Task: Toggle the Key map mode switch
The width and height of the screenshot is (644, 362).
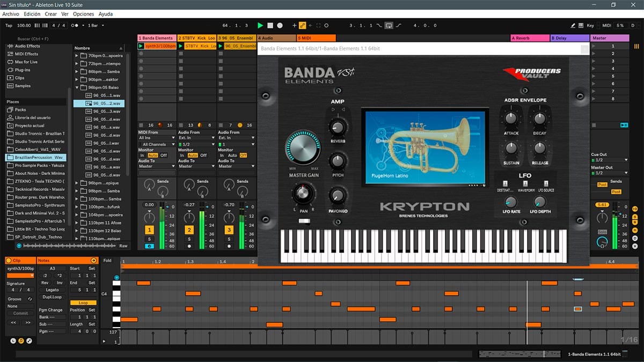Action: pyautogui.click(x=590, y=25)
